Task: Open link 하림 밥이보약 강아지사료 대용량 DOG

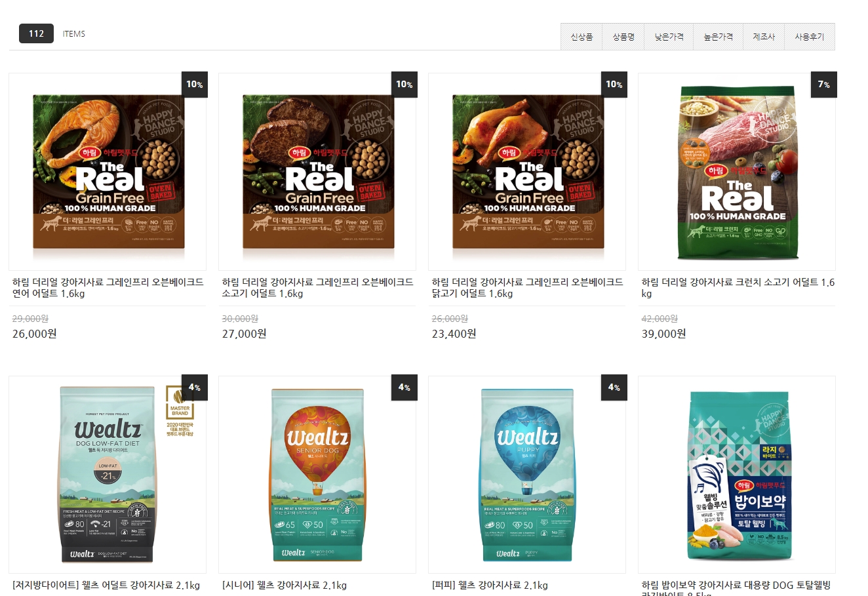Action: click(x=736, y=587)
